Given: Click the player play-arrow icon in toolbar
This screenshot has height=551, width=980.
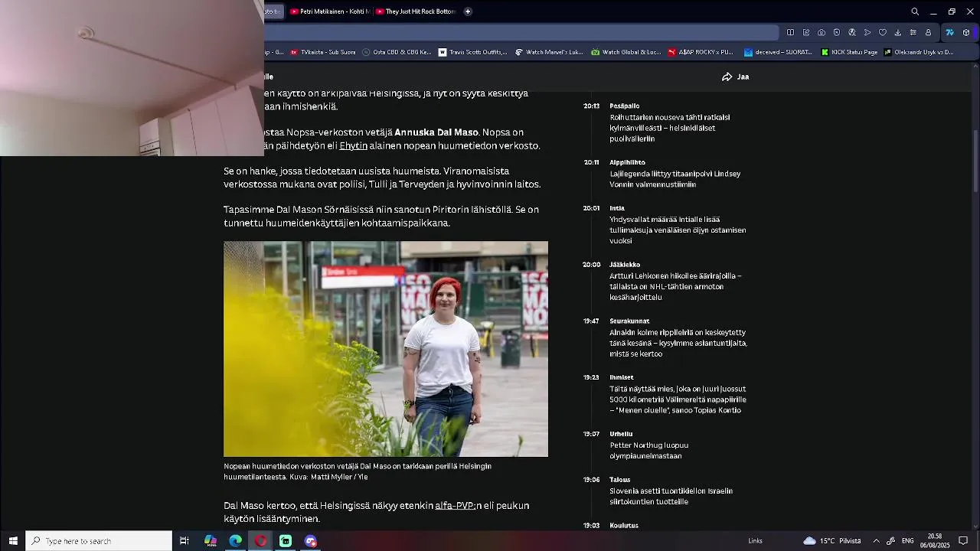Looking at the screenshot, I should [867, 32].
